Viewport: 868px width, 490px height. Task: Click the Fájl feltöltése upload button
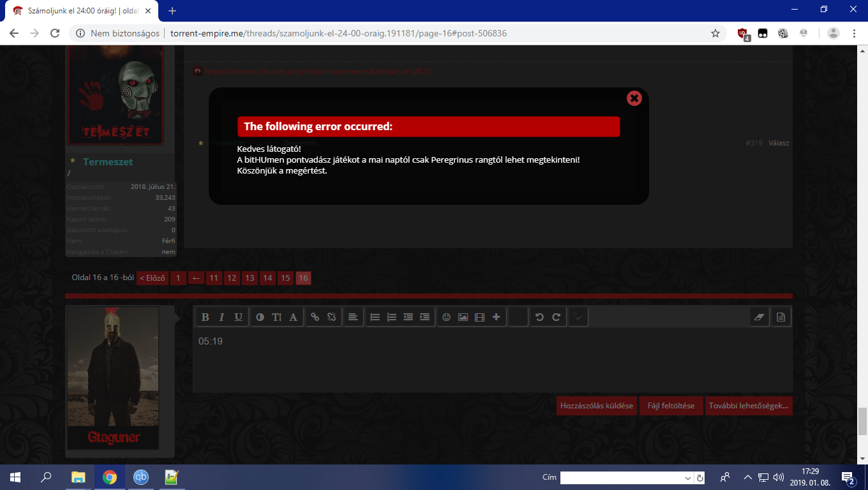(671, 406)
